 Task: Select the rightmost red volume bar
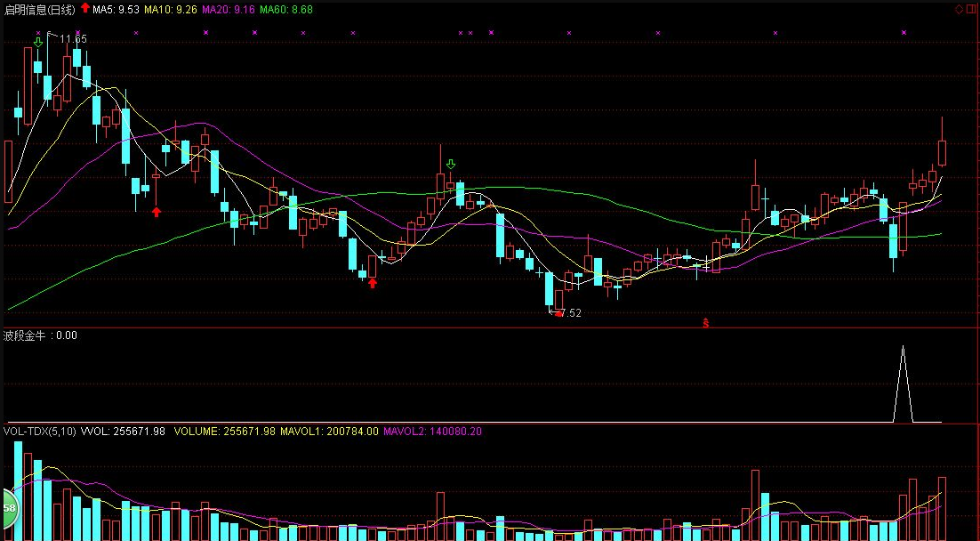(x=942, y=508)
